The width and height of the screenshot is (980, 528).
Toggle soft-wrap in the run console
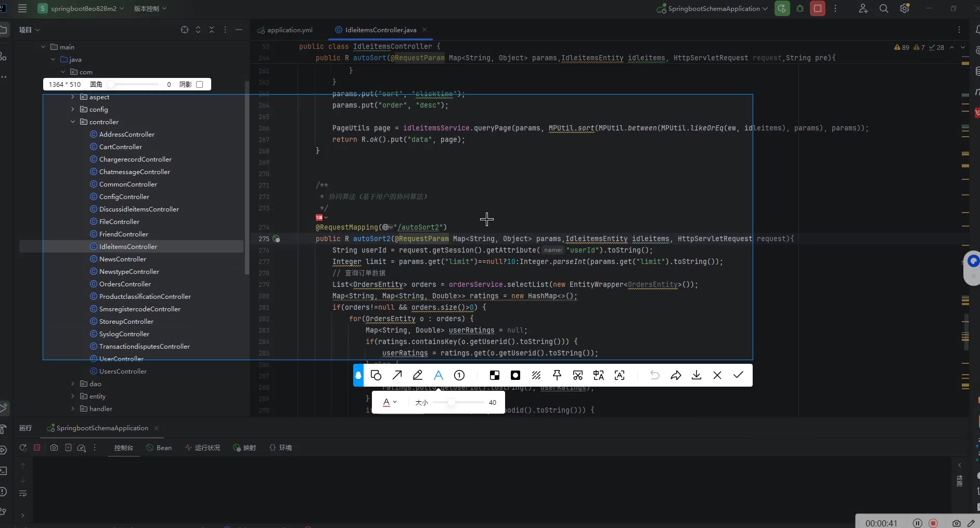click(x=23, y=493)
